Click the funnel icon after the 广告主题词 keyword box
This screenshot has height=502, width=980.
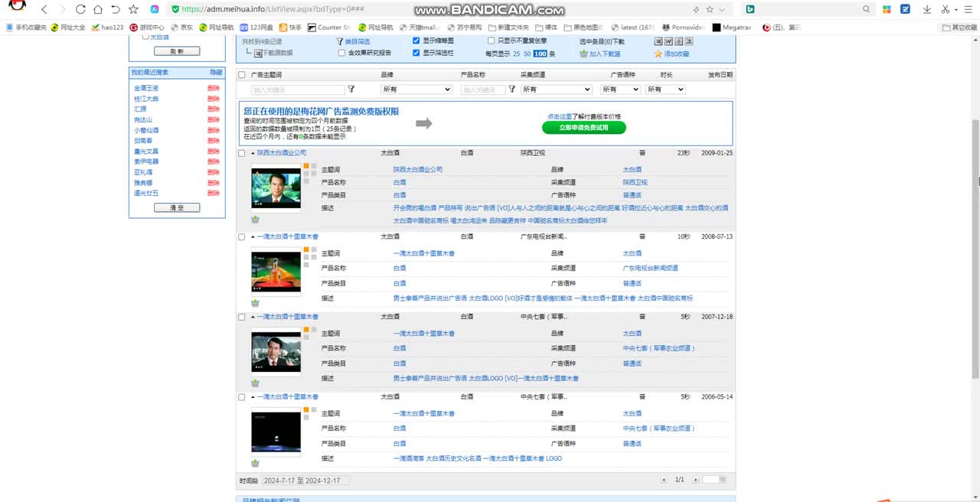[x=351, y=90]
